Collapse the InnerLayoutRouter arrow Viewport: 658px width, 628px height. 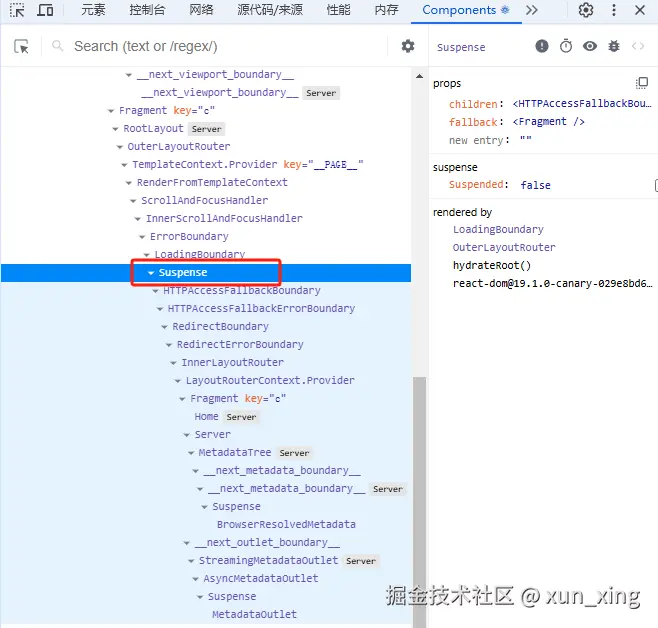pyautogui.click(x=173, y=363)
